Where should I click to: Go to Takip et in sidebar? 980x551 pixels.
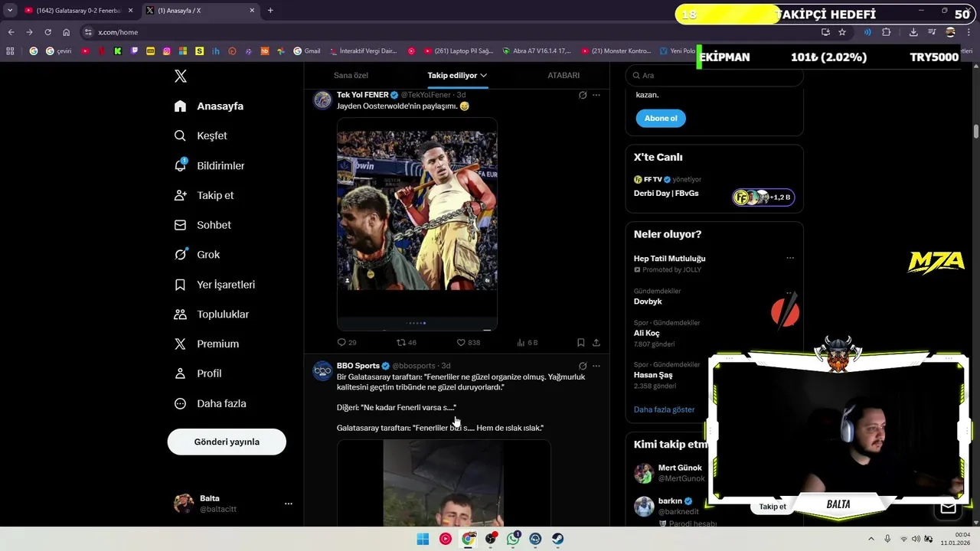pyautogui.click(x=204, y=195)
